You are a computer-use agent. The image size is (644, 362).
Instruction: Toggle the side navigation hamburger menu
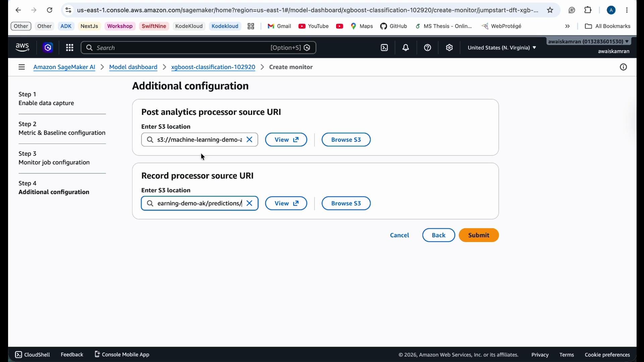pyautogui.click(x=22, y=67)
